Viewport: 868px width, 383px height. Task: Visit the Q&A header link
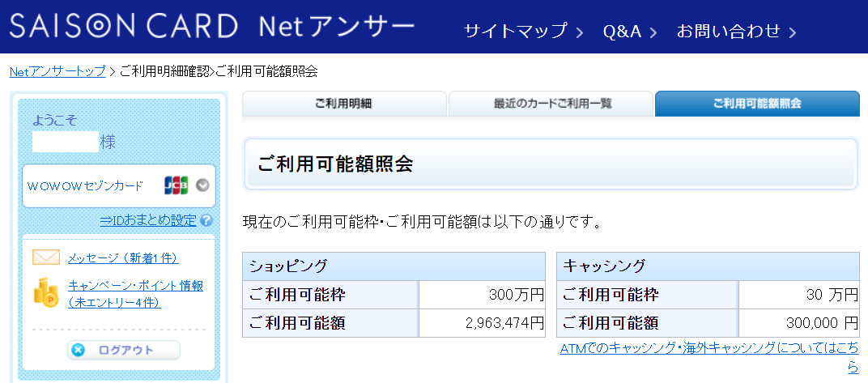pyautogui.click(x=622, y=32)
